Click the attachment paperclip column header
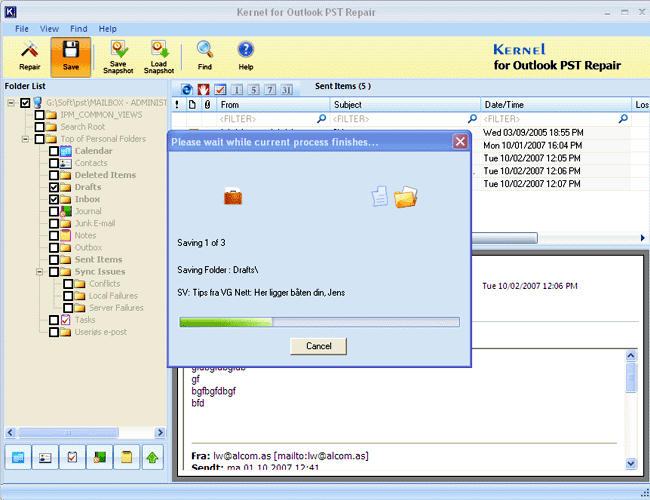The width and height of the screenshot is (650, 500). point(207,104)
